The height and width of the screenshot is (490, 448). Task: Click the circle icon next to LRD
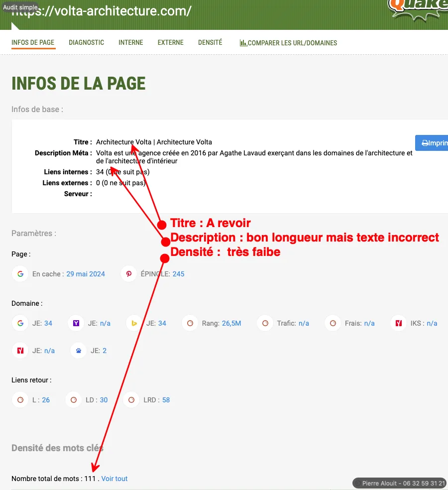click(131, 400)
